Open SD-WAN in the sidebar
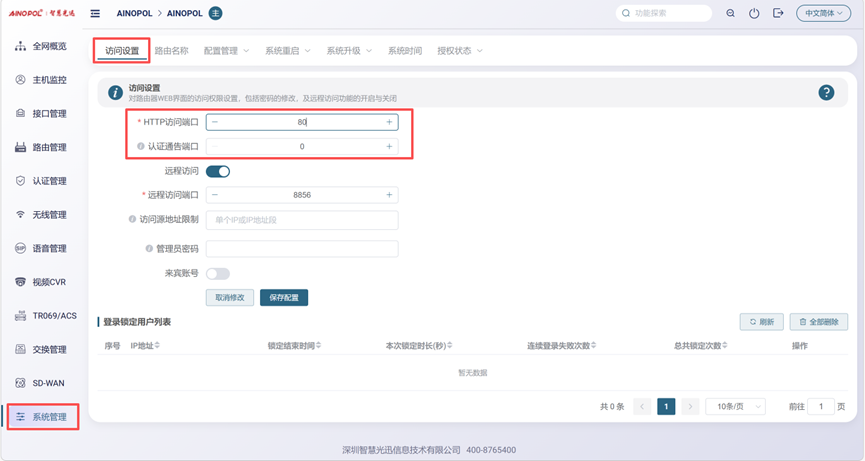This screenshot has width=865, height=461. pos(48,383)
